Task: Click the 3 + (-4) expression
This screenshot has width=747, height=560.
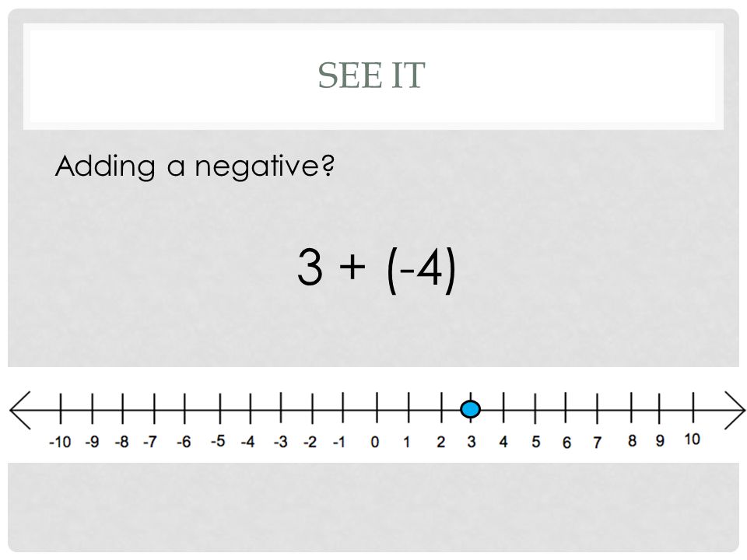Action: pyautogui.click(x=377, y=269)
